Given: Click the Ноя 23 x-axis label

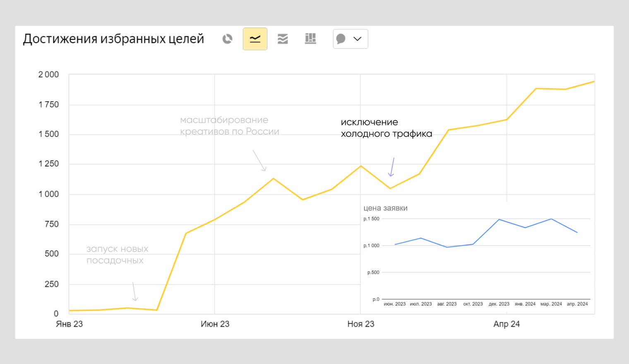Looking at the screenshot, I should point(360,324).
